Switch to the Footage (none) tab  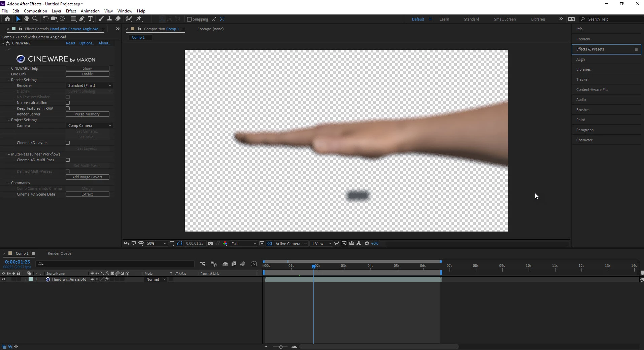pos(210,29)
